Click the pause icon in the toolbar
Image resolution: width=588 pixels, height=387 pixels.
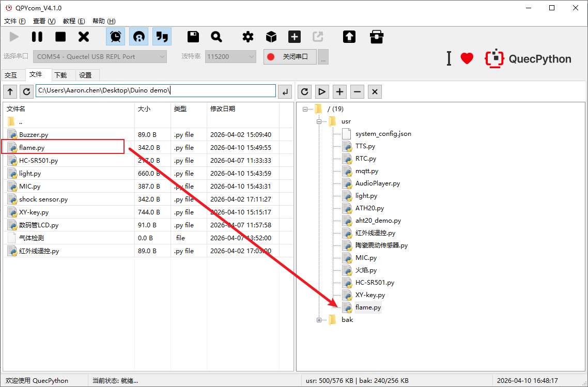click(x=37, y=37)
